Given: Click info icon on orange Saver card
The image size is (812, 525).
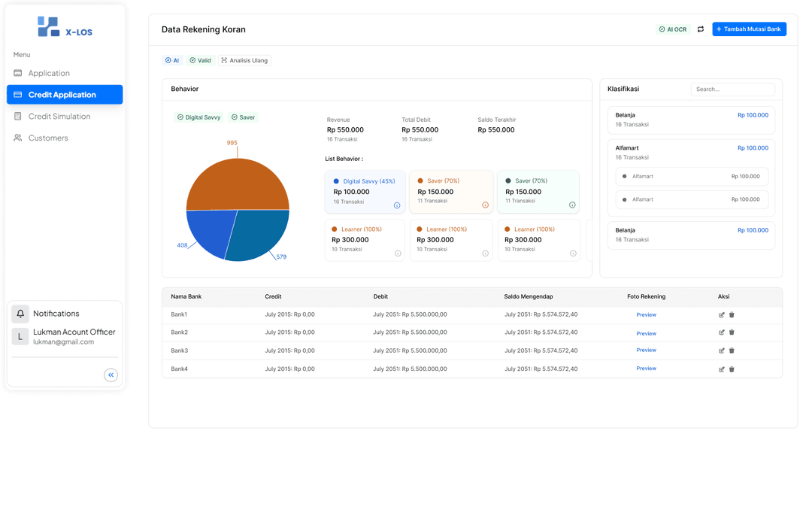Looking at the screenshot, I should pyautogui.click(x=485, y=205).
